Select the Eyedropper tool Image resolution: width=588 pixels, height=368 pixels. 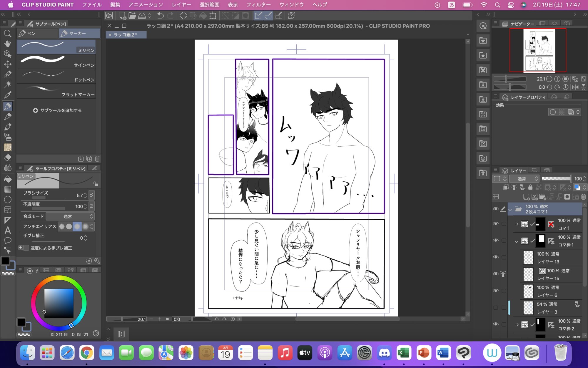pyautogui.click(x=8, y=95)
